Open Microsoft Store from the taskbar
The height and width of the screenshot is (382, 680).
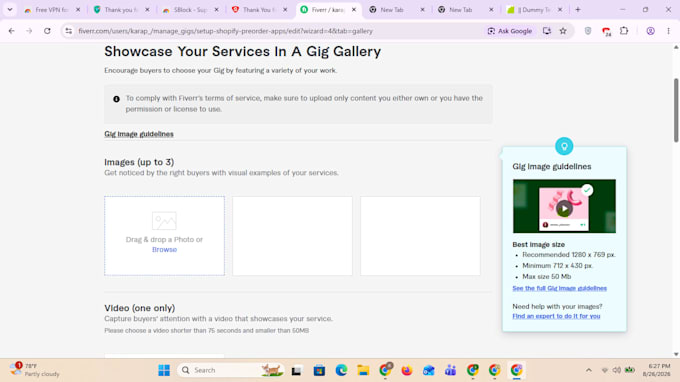click(319, 370)
